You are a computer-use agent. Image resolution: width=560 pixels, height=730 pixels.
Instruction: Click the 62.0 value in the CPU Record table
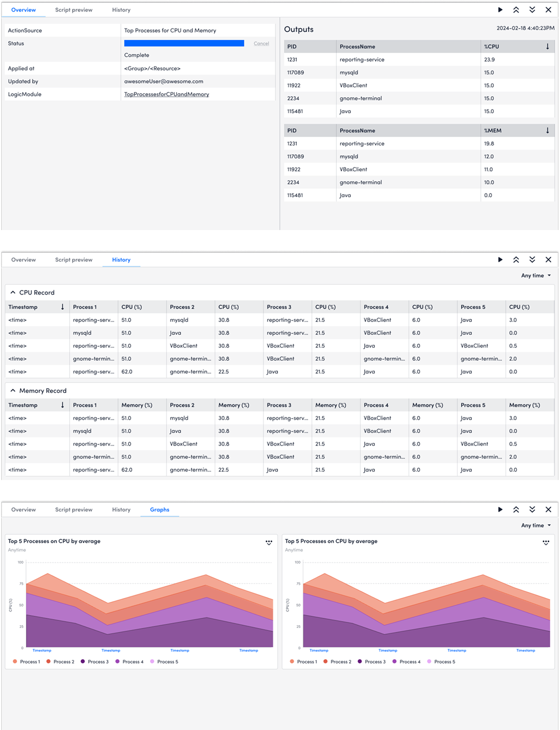click(127, 371)
